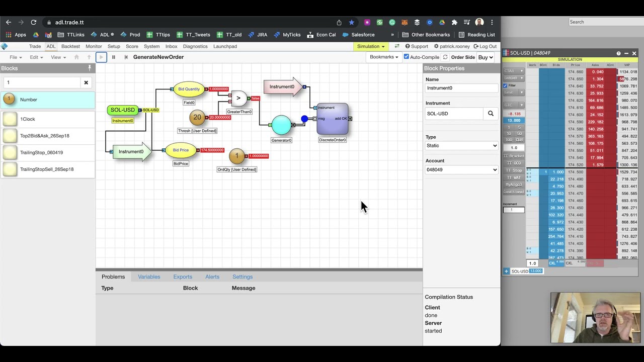This screenshot has width=644, height=362.
Task: Select the DiscreteOrder0 block
Action: coord(332,119)
